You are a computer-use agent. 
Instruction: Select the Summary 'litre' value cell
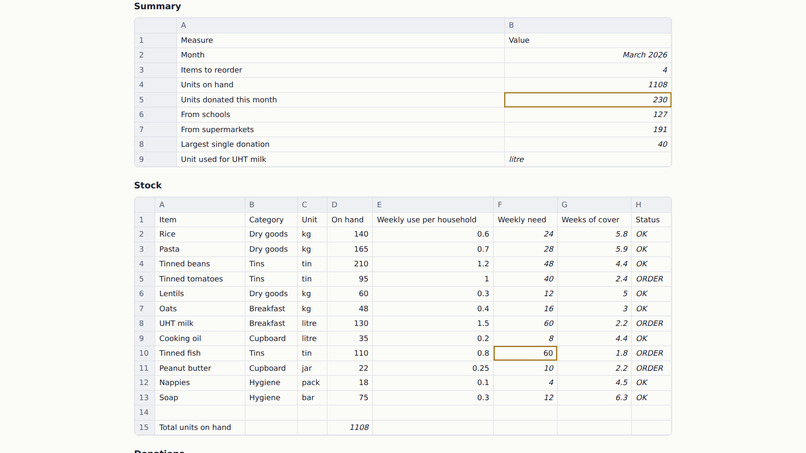point(588,159)
